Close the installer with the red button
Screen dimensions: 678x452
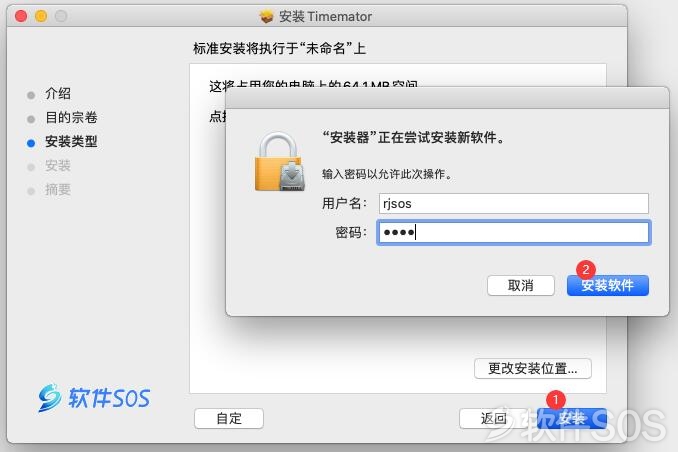[x=21, y=16]
